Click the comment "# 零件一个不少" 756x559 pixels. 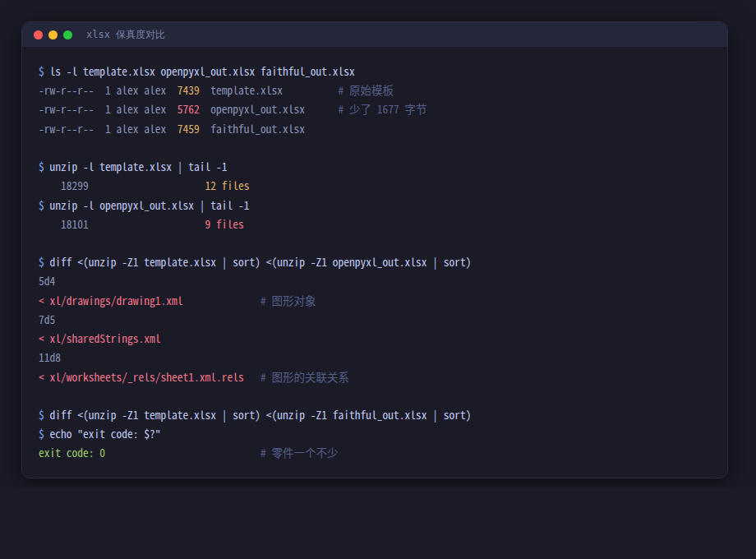299,454
